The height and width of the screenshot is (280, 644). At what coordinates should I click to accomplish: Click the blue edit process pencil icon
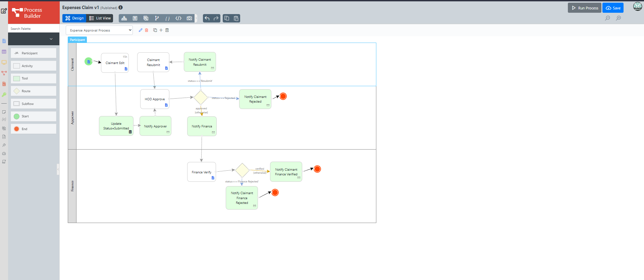tap(141, 30)
